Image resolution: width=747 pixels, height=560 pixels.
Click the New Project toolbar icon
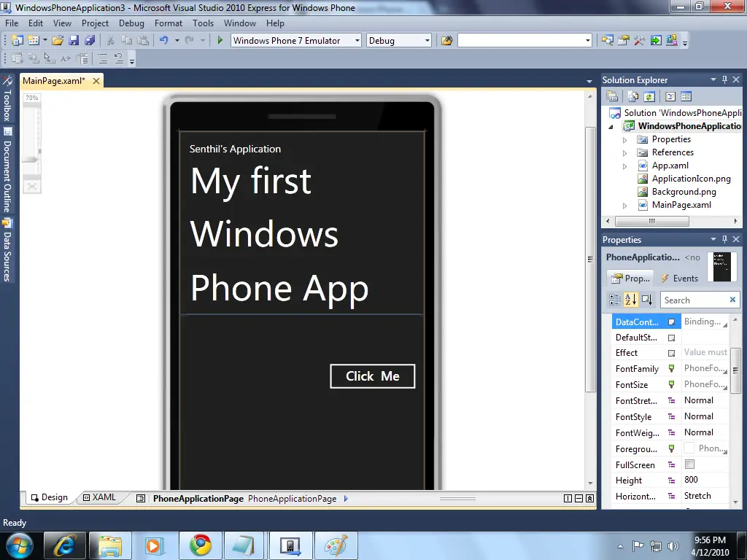point(18,41)
